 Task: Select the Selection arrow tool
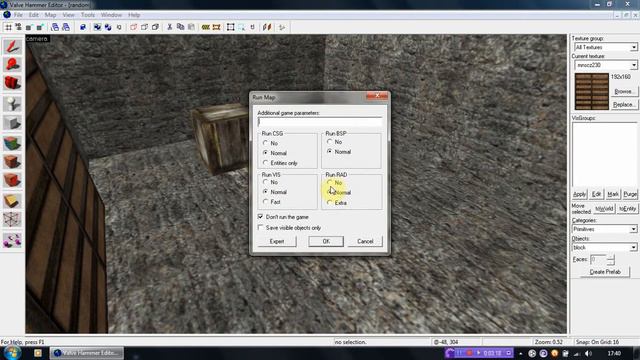(12, 46)
